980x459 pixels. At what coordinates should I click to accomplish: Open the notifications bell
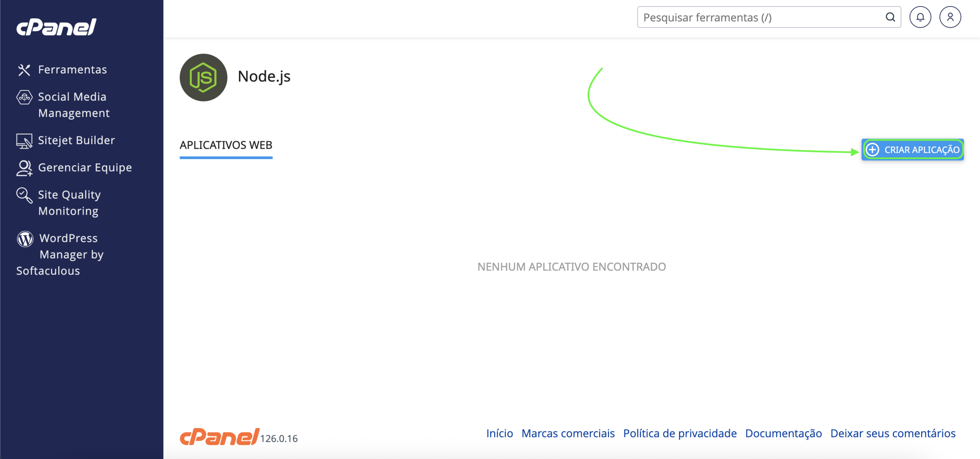(920, 17)
